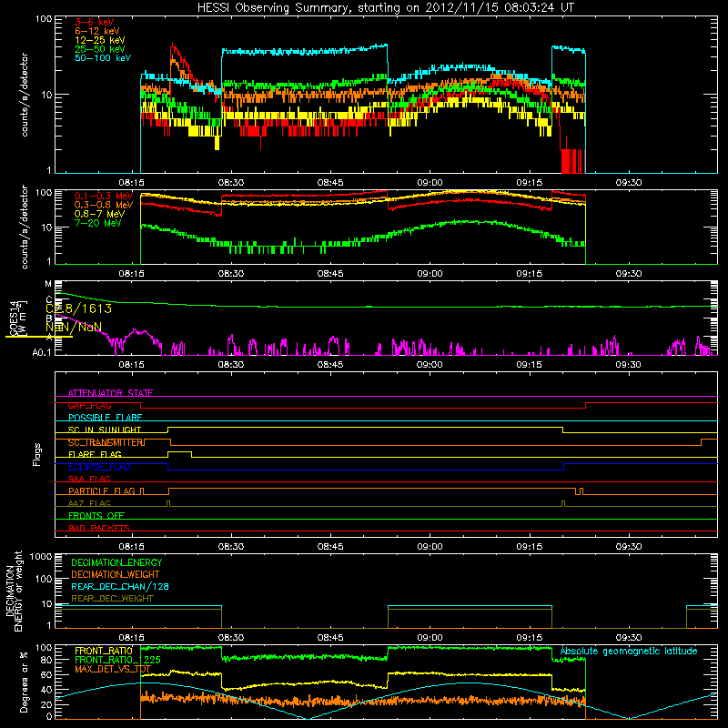
Task: Click the "M" class tick on GOES axis
Action: point(48,284)
